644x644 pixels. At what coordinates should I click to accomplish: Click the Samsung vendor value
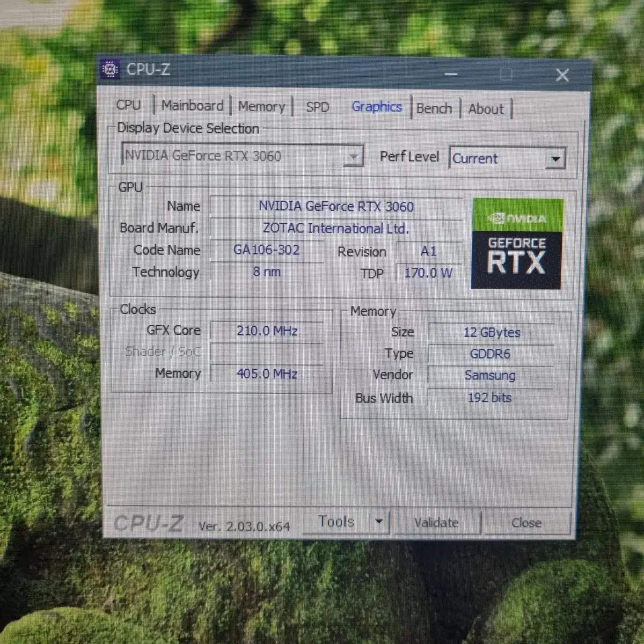coord(490,375)
